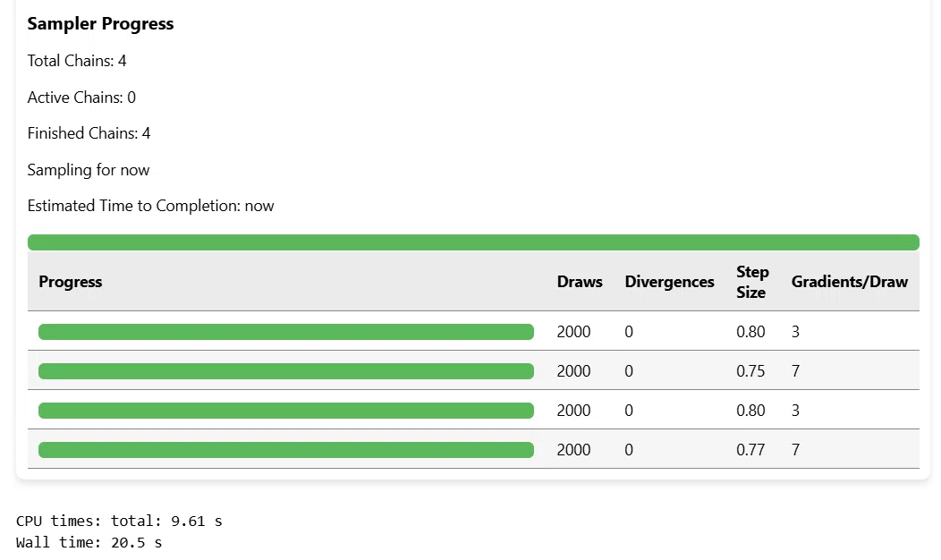
Task: Click the Sampler Progress heading
Action: point(100,23)
